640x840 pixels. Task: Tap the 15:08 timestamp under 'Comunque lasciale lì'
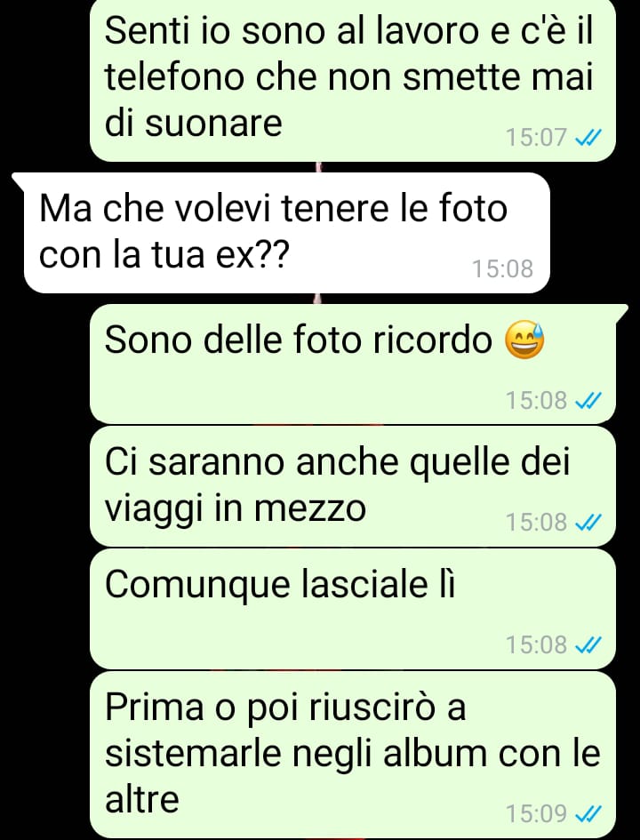tap(536, 644)
